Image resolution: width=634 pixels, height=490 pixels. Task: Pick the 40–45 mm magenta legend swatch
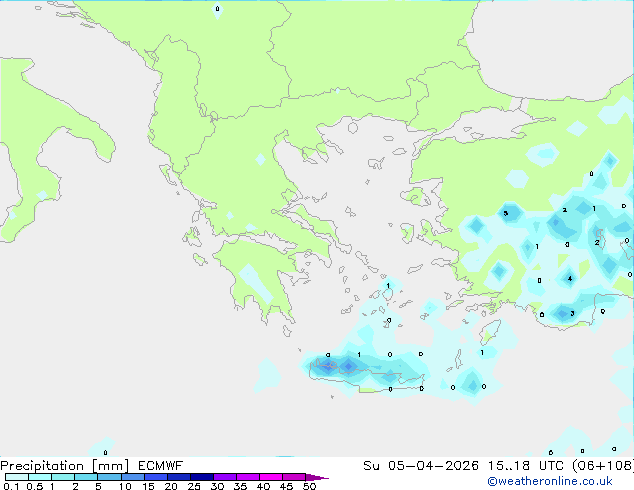[271, 477]
